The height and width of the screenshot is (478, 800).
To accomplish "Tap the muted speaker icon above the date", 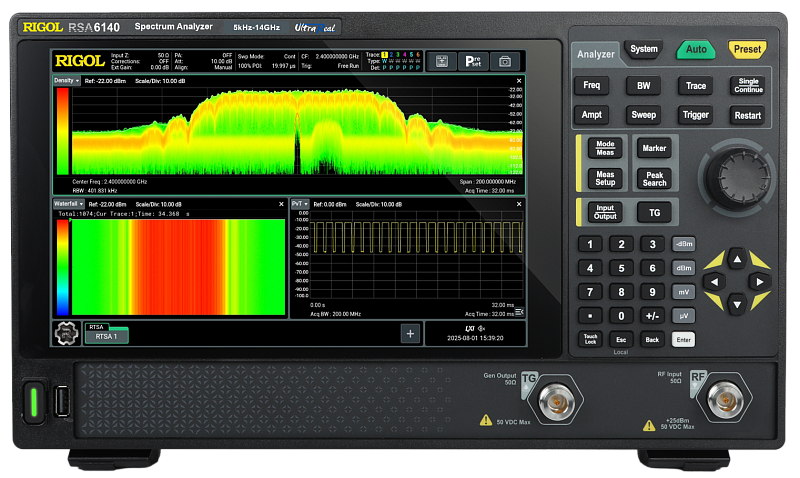I will click(481, 329).
